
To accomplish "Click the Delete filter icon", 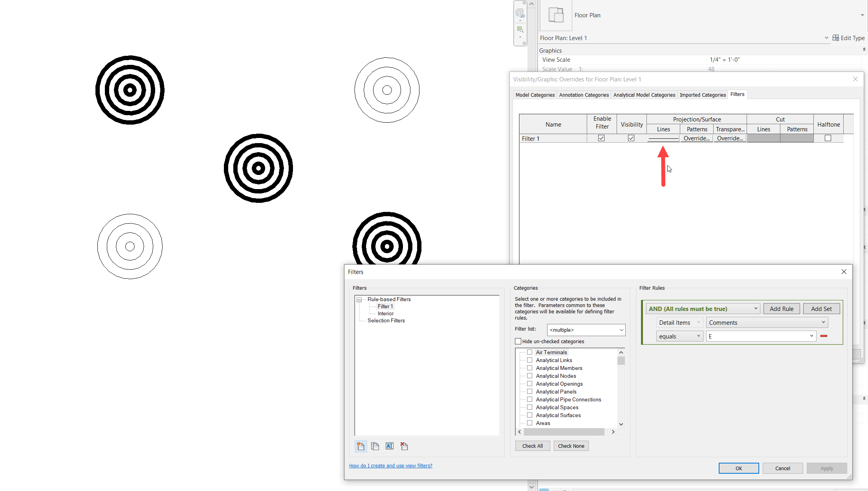I will point(404,446).
